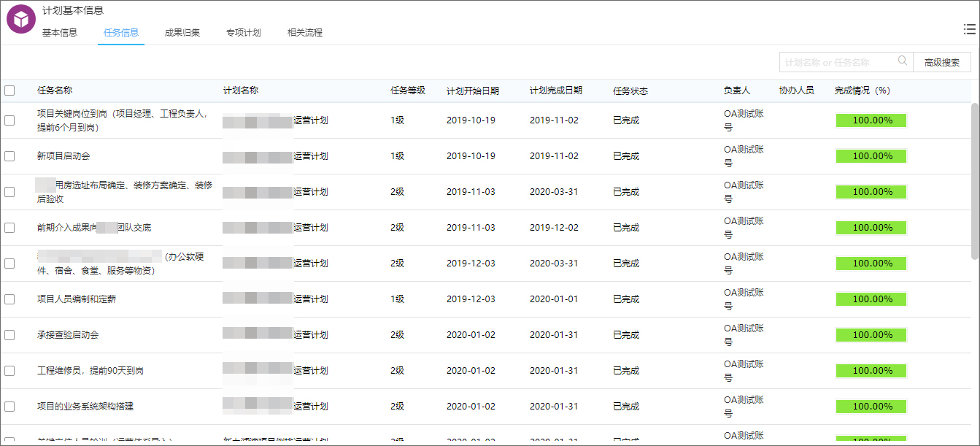Focus the 计划名称 or 任务名称 search field

(x=838, y=63)
